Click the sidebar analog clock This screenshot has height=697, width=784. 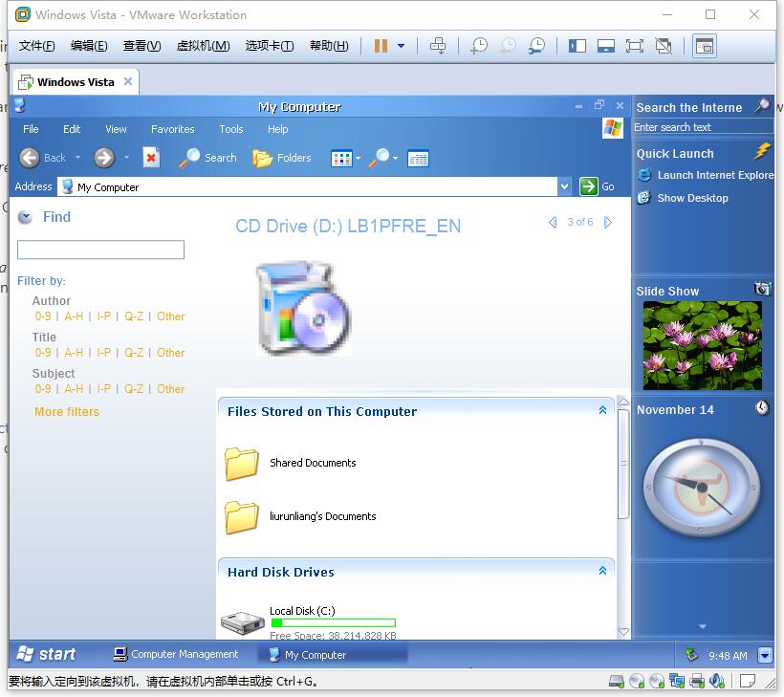702,487
